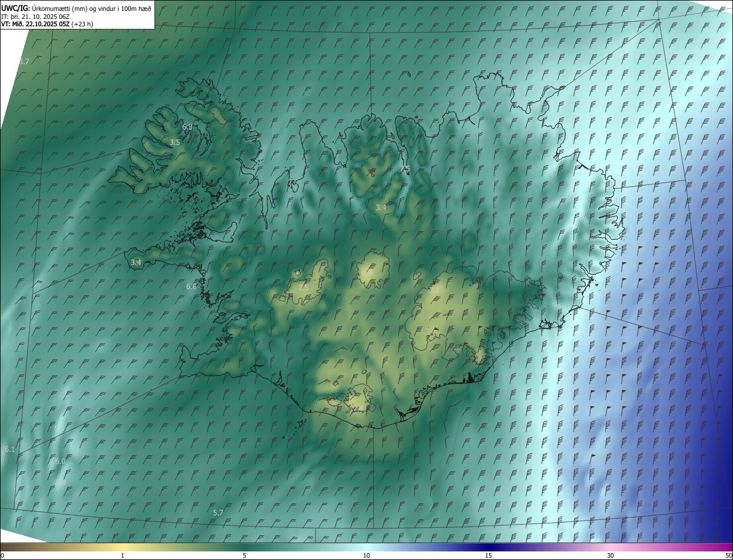
Task: Click the "3.4" value in north Iceland
Action: click(x=381, y=207)
